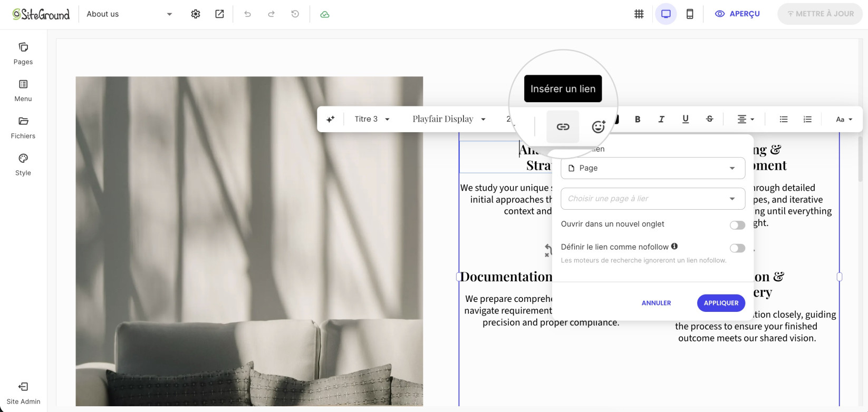Screen dimensions: 868x412
Task: Enable 'Ouvrir dans un nouvel onglet' toggle
Action: 737,225
